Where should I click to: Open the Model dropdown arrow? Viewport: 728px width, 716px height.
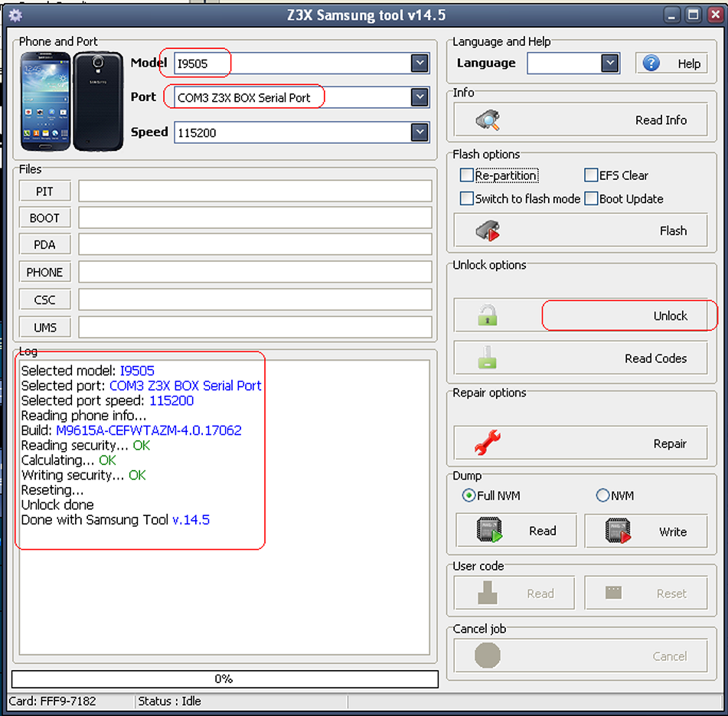(419, 63)
